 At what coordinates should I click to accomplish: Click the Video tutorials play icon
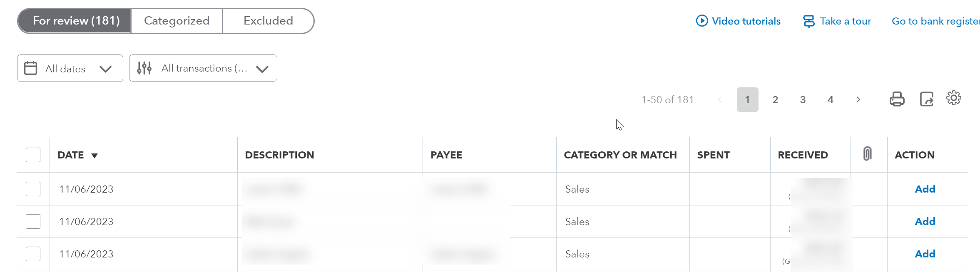click(x=701, y=21)
